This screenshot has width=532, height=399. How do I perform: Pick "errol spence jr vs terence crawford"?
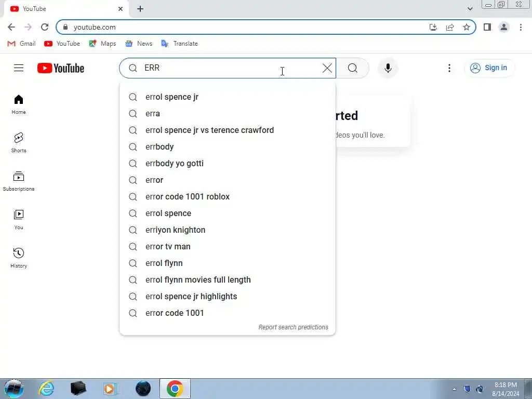228,130
